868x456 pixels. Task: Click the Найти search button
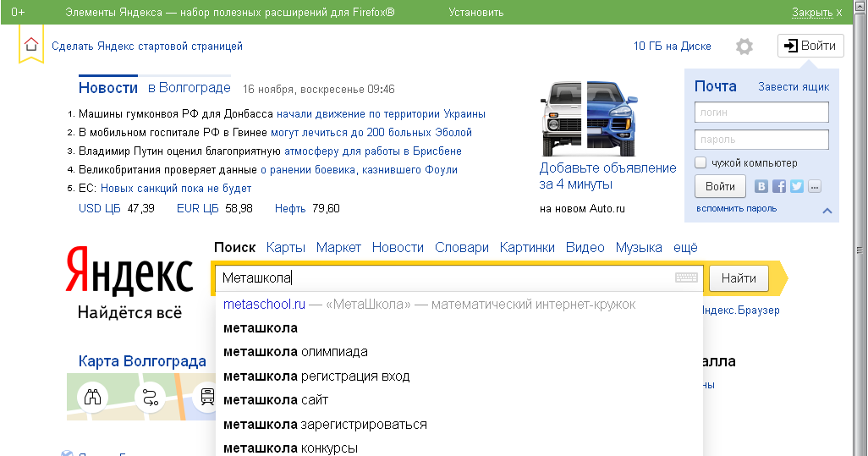tap(739, 277)
